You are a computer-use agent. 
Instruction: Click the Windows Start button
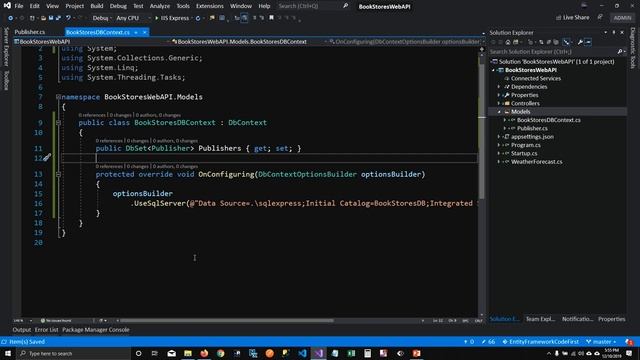point(8,353)
